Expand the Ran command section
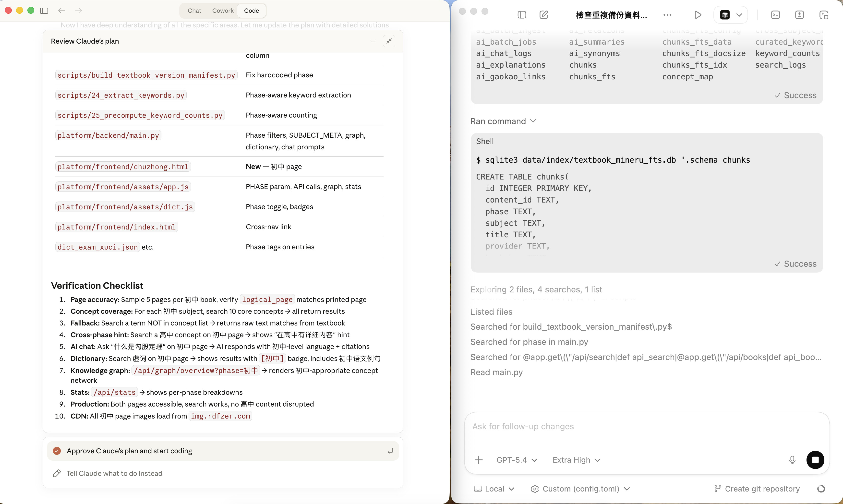 [x=503, y=121]
